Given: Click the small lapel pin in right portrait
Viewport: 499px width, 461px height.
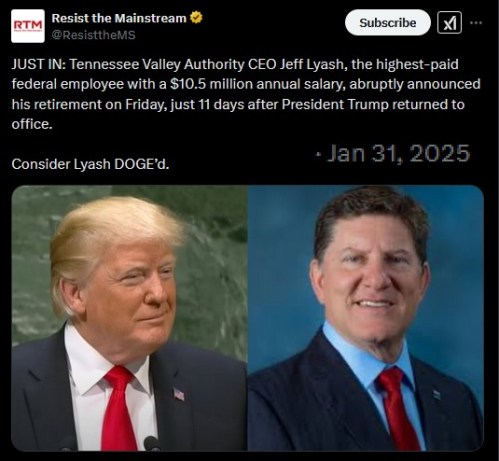Looking at the screenshot, I should (x=436, y=395).
